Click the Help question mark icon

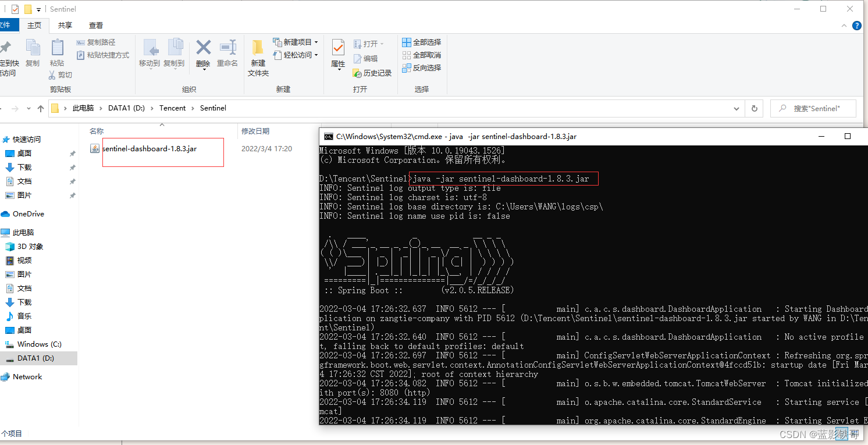pos(856,26)
